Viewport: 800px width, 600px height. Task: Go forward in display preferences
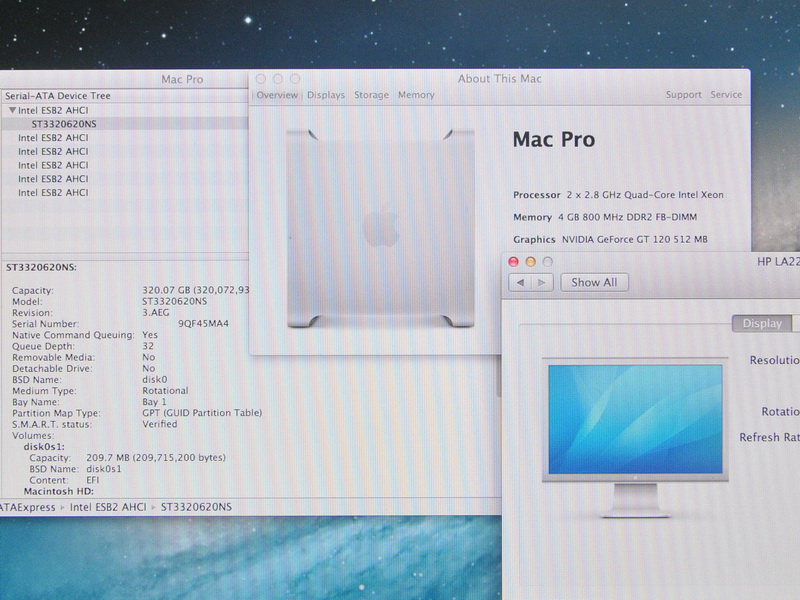click(542, 282)
